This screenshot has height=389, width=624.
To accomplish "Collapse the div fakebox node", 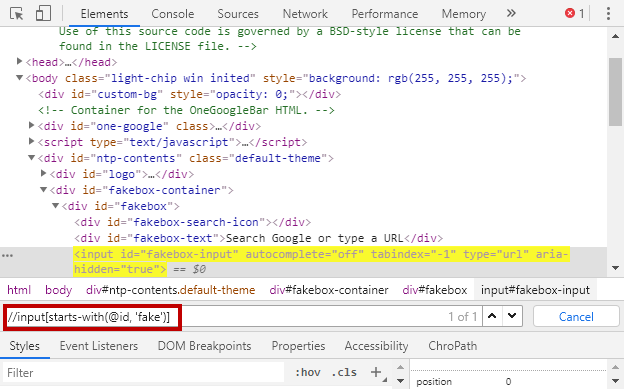I will pos(55,205).
